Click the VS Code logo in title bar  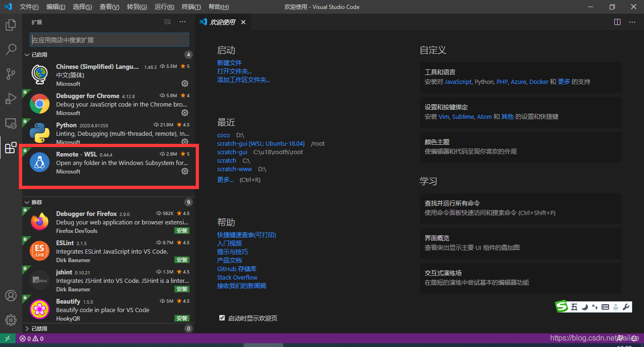8,7
